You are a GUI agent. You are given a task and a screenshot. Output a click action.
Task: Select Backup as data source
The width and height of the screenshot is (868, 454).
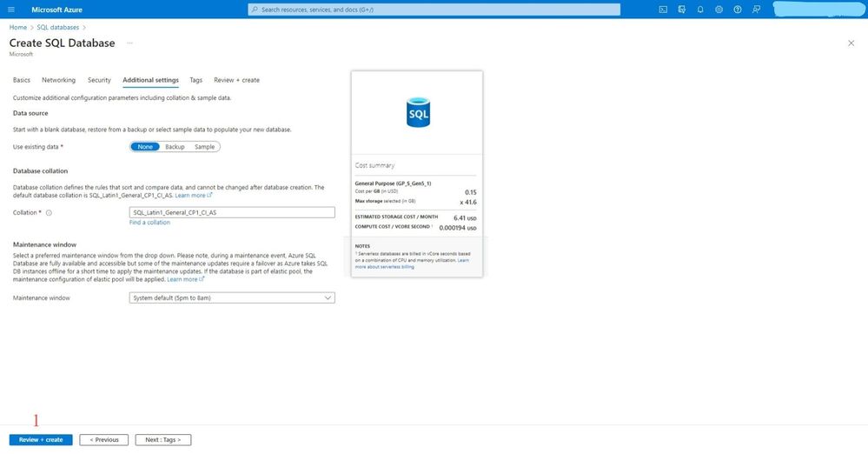pyautogui.click(x=175, y=147)
